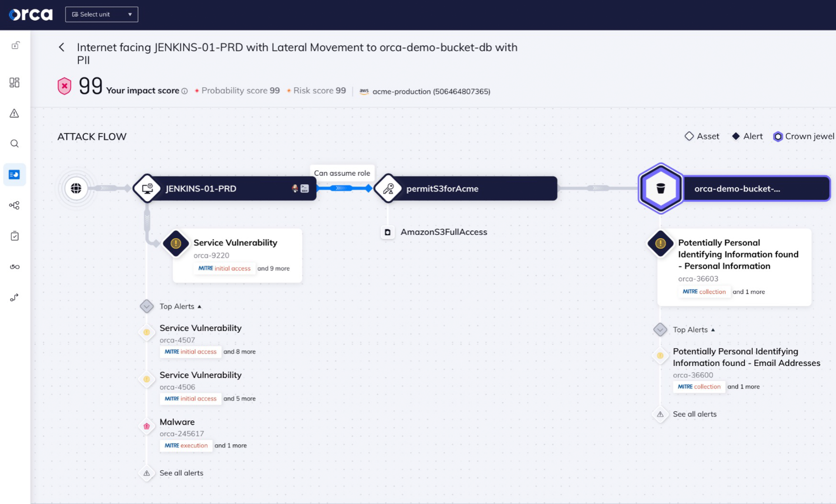Open the dashboard grid sidebar icon
This screenshot has height=504, width=836.
(14, 83)
